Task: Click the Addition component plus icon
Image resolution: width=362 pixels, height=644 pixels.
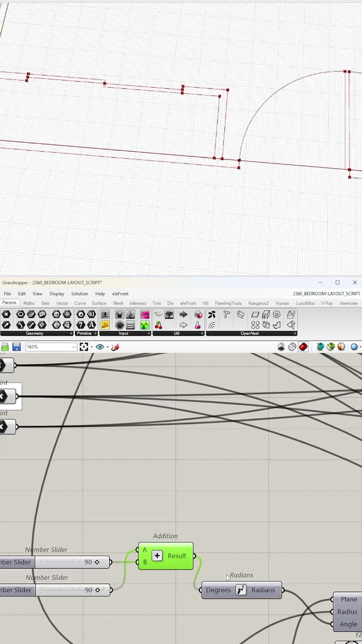Action: [157, 556]
